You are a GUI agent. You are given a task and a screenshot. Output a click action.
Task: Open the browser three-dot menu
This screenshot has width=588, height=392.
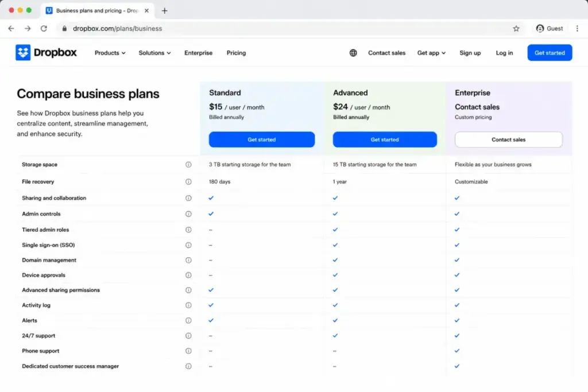click(577, 29)
